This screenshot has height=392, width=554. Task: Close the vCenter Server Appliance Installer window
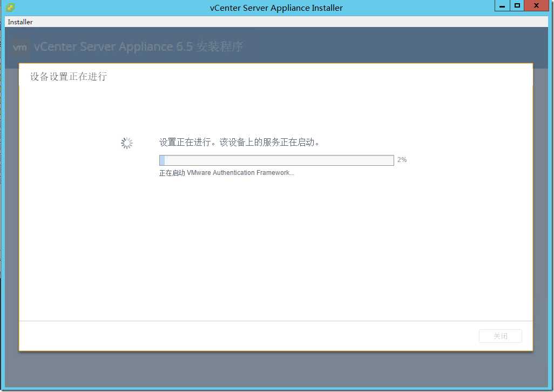pos(536,5)
